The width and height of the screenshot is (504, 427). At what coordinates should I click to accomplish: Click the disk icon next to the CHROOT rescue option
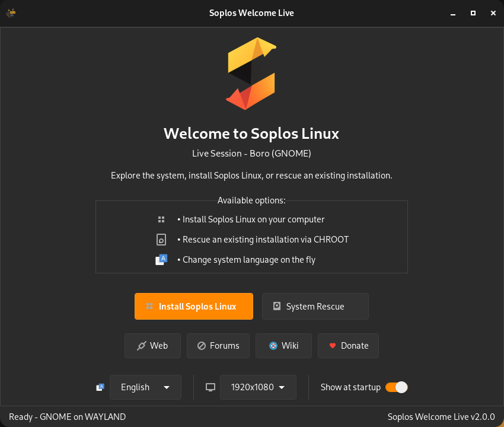coord(161,240)
